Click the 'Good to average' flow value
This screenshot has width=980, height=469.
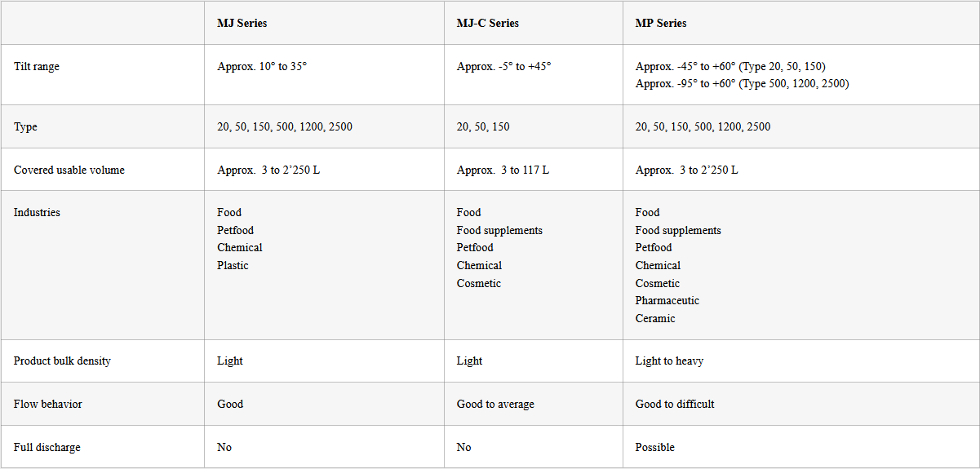tap(495, 404)
